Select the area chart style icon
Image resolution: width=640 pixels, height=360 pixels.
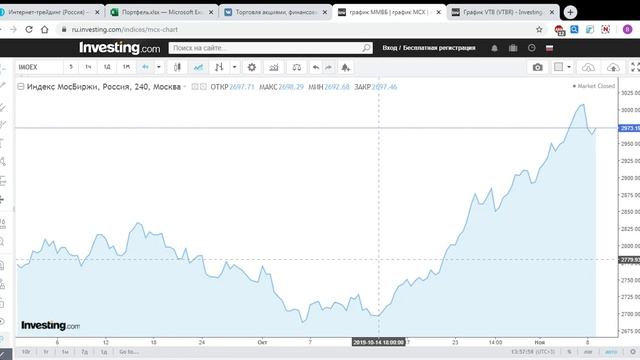tap(198, 67)
